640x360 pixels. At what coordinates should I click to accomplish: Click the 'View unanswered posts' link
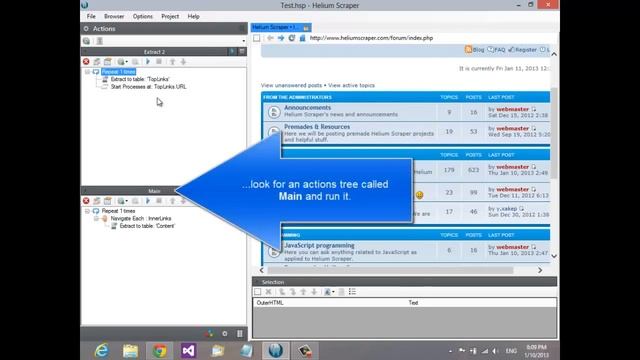(291, 85)
